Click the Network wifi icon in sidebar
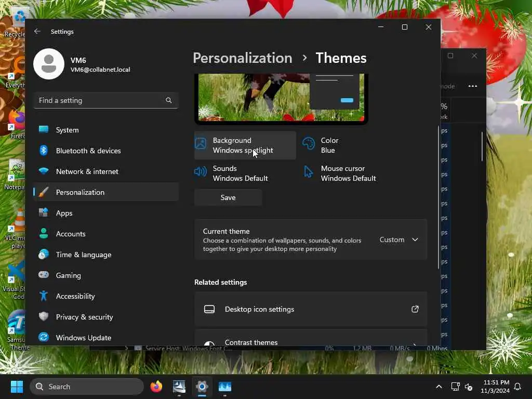This screenshot has width=532, height=399. (x=44, y=170)
